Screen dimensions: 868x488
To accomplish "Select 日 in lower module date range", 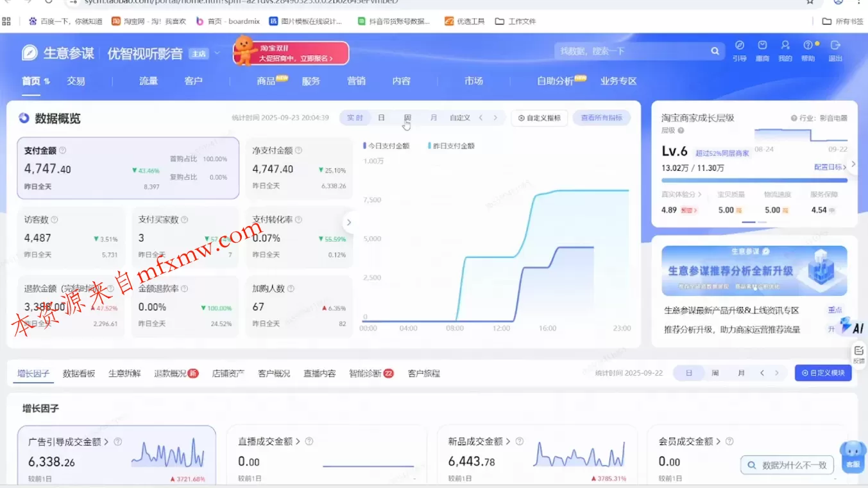I will (688, 373).
